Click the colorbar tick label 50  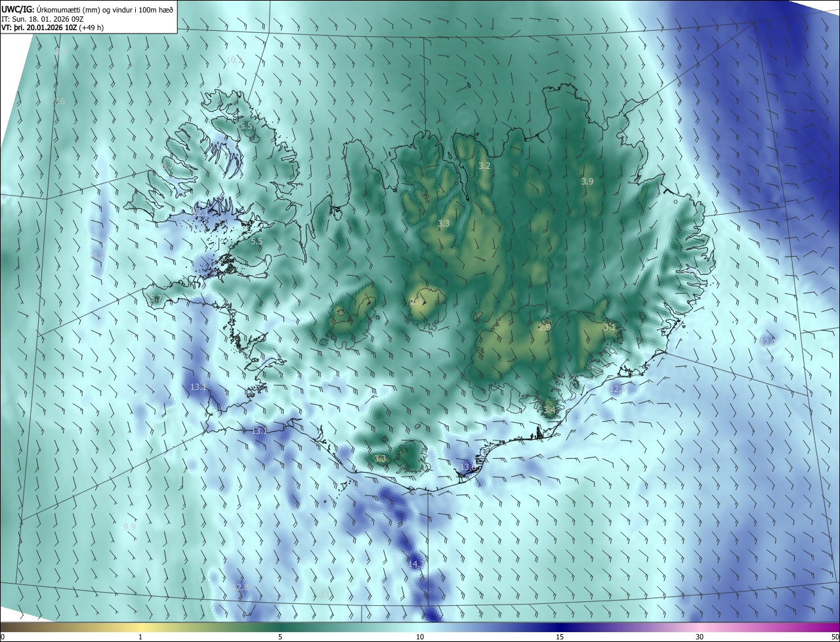click(835, 637)
